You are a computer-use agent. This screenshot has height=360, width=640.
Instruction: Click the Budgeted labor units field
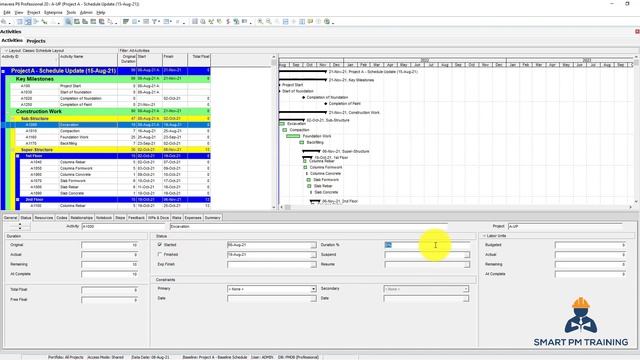[x=590, y=245]
